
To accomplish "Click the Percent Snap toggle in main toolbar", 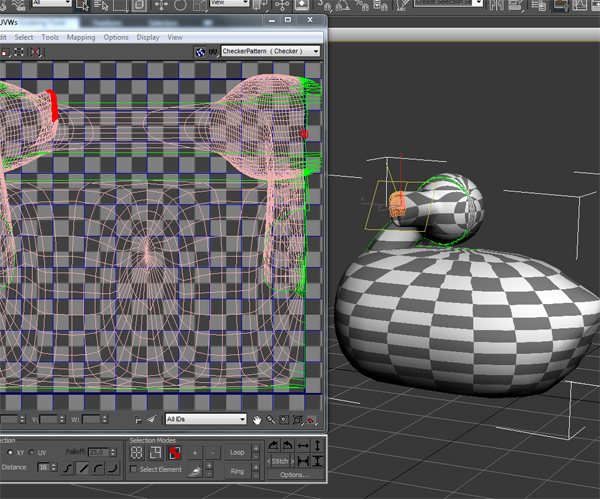I will click(x=362, y=5).
